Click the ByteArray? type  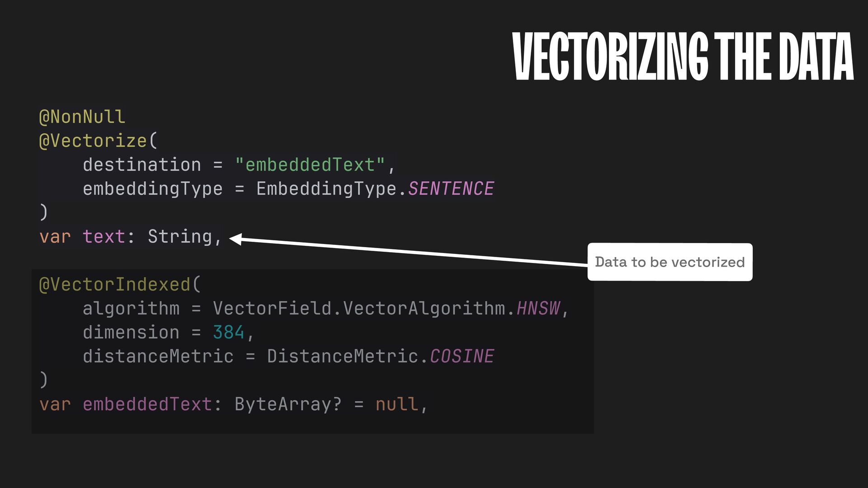pyautogui.click(x=288, y=404)
